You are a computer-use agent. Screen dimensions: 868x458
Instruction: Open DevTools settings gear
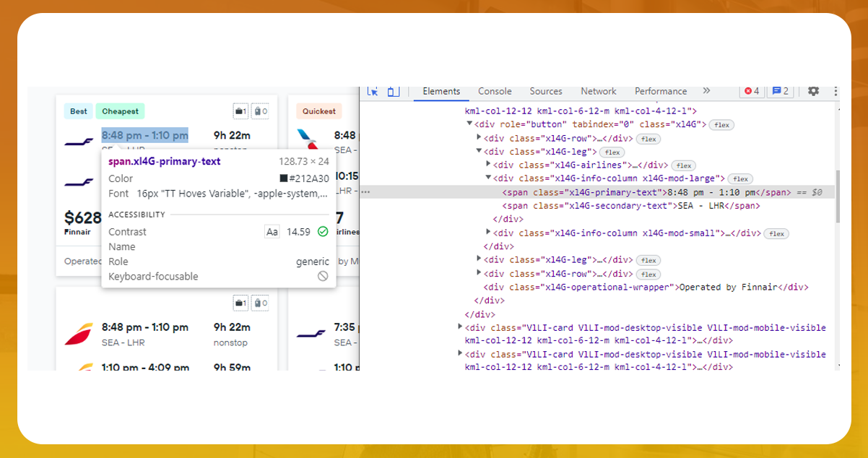click(x=813, y=91)
